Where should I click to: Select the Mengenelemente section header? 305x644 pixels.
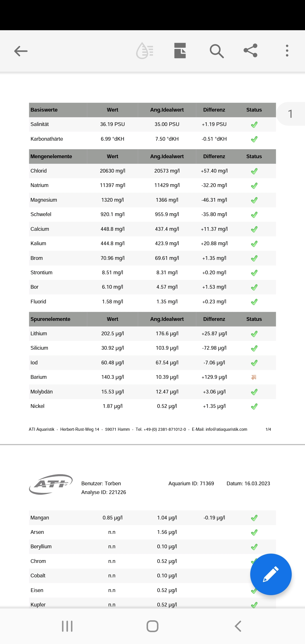point(51,156)
